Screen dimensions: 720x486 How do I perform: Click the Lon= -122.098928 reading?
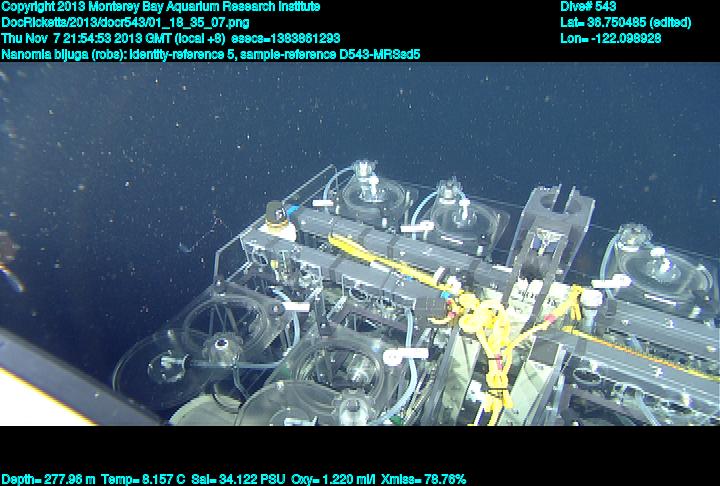610,37
